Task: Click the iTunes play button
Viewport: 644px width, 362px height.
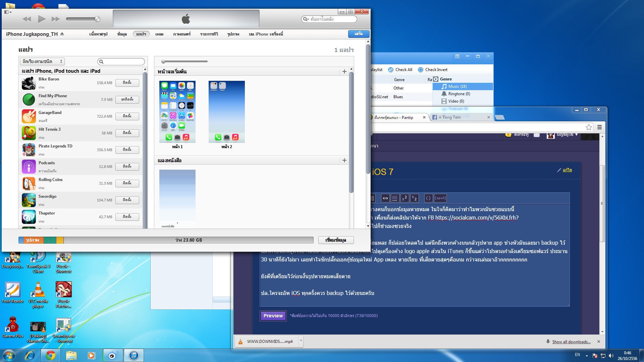Action: [x=42, y=19]
